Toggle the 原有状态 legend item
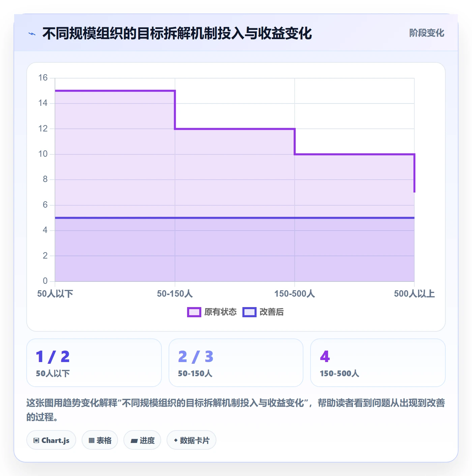This screenshot has height=476, width=472. click(x=212, y=312)
